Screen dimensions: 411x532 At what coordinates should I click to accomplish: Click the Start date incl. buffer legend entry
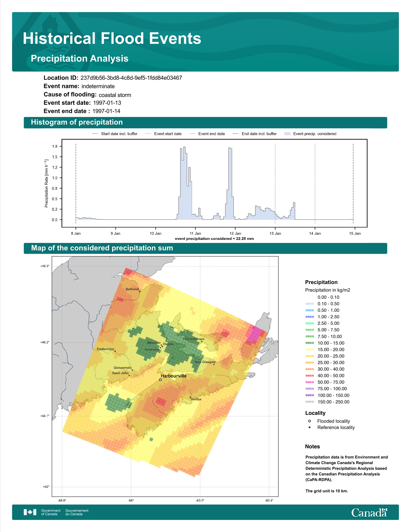click(115, 134)
